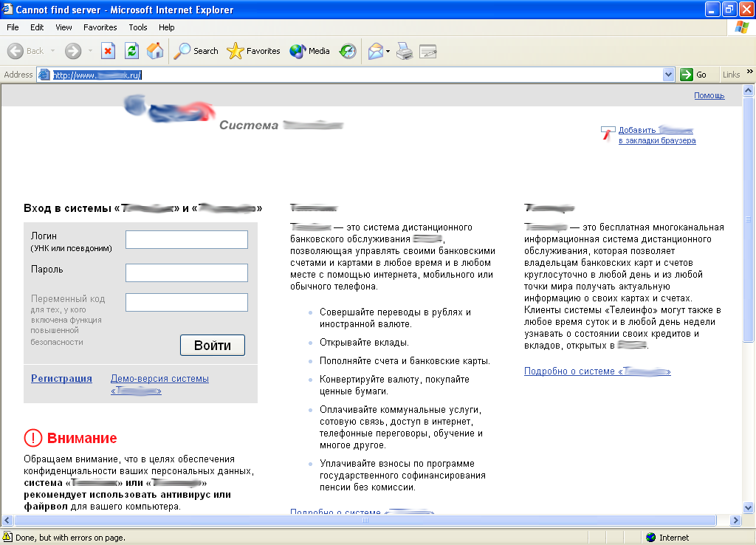Viewport: 756px width, 545px height.
Task: Open the Демо-версия системы link
Action: pyautogui.click(x=159, y=385)
